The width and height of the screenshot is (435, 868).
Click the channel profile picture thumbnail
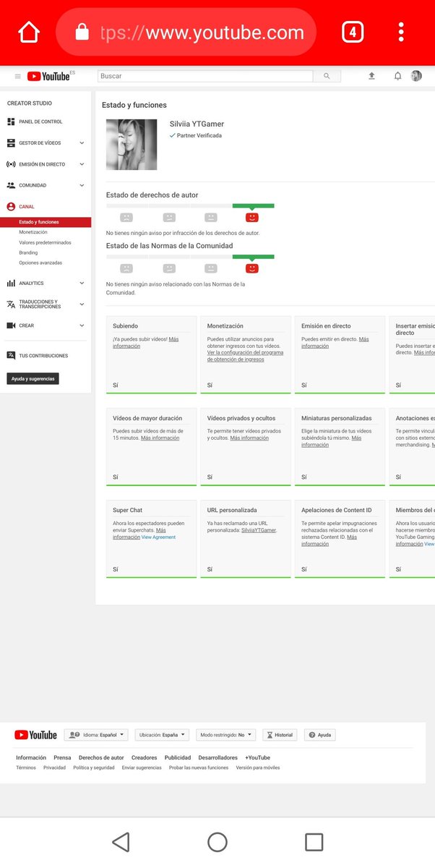click(132, 145)
